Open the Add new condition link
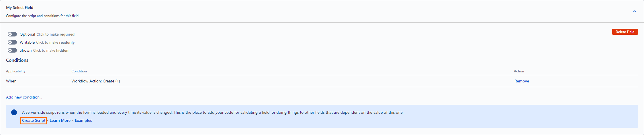The image size is (644, 135). click(x=24, y=97)
